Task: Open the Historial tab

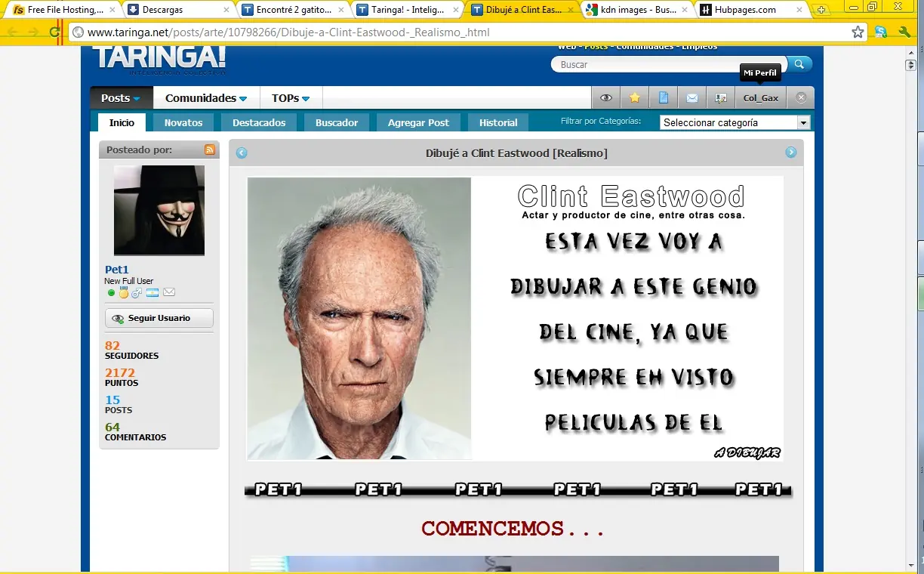Action: [x=498, y=122]
